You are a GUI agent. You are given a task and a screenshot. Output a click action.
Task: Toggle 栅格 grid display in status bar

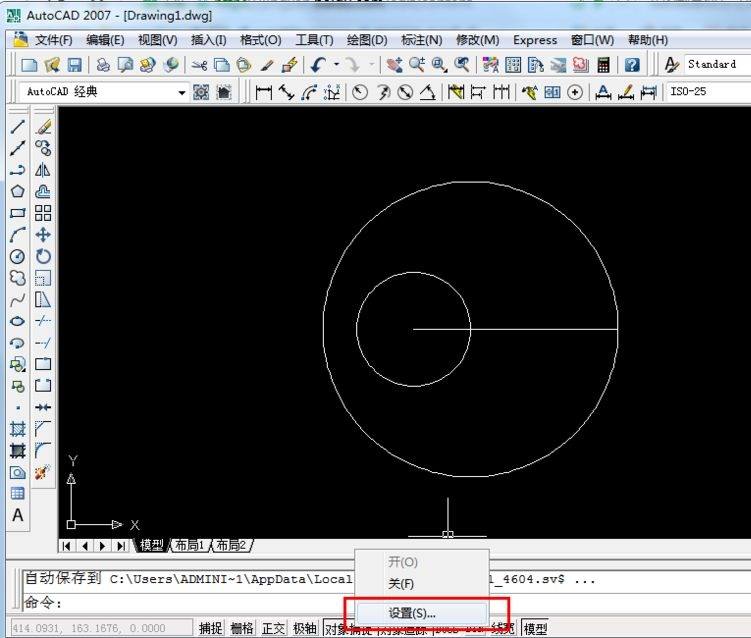pyautogui.click(x=242, y=628)
